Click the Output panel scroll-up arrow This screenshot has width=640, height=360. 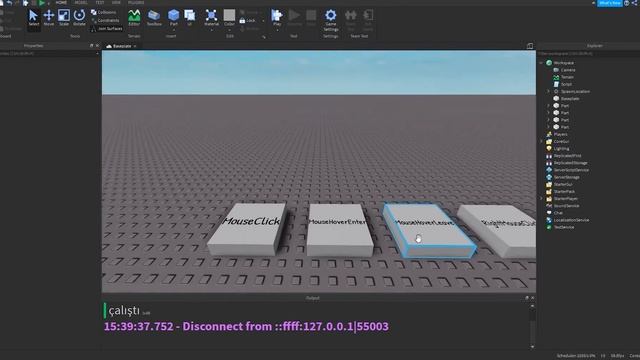click(x=532, y=306)
